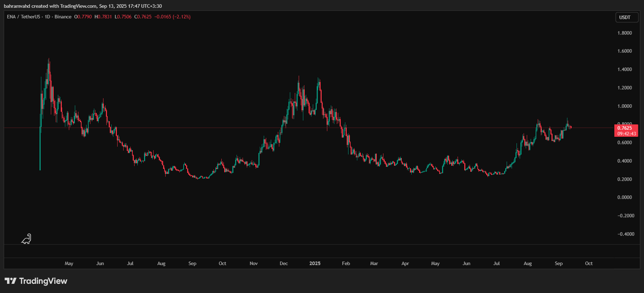Click the dinosaur icon on the chart
The height and width of the screenshot is (293, 644).
[26, 239]
